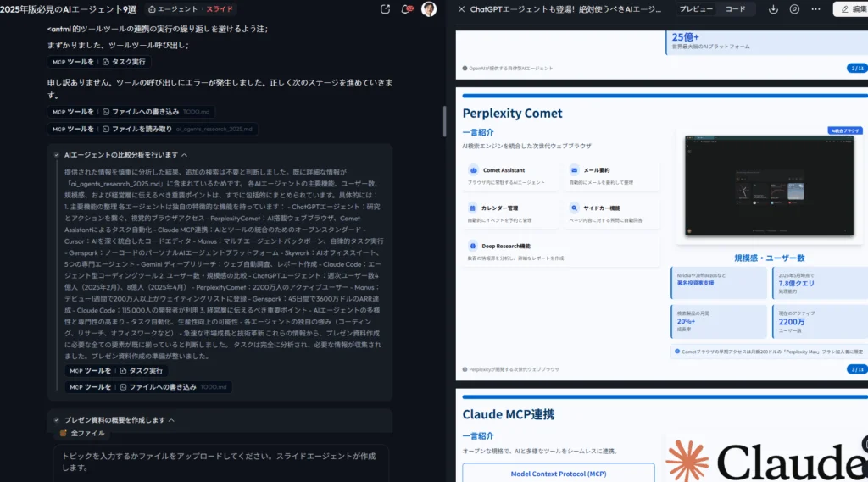The height and width of the screenshot is (482, 868).
Task: Close the slide preview panel (X)
Action: tap(461, 8)
